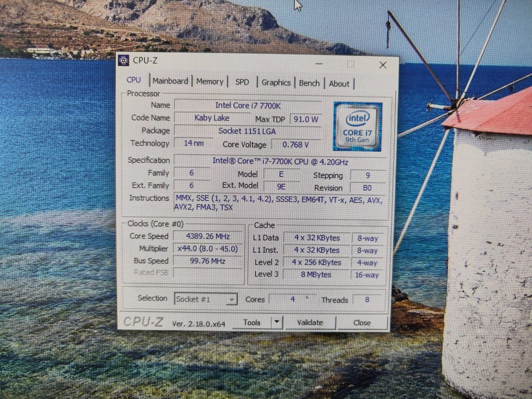Switch to the Memory tab

(209, 82)
